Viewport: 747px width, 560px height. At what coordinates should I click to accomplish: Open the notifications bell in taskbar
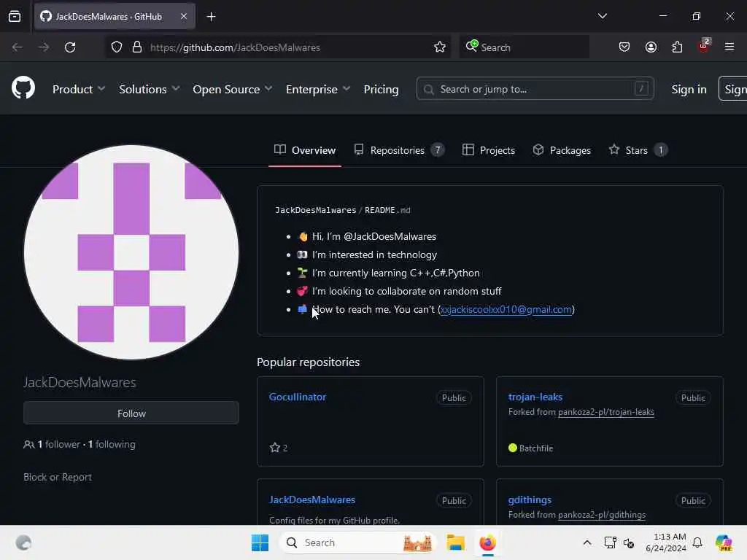coord(697,542)
